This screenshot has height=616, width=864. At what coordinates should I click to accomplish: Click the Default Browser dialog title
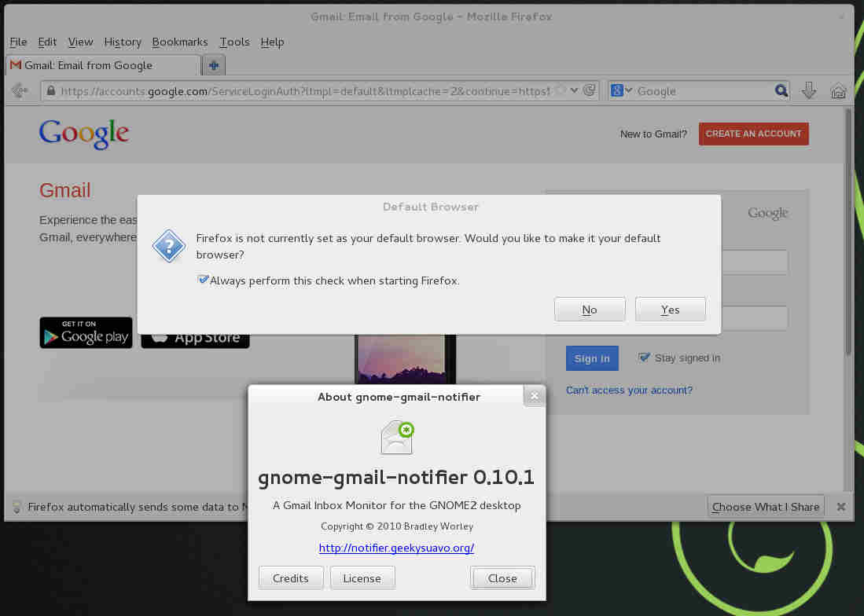(430, 207)
